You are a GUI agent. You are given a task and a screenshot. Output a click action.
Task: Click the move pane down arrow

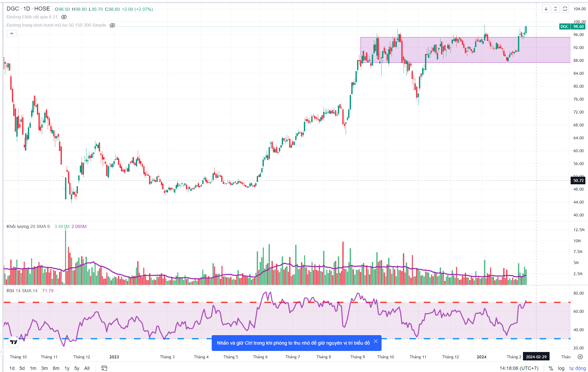pyautogui.click(x=546, y=9)
